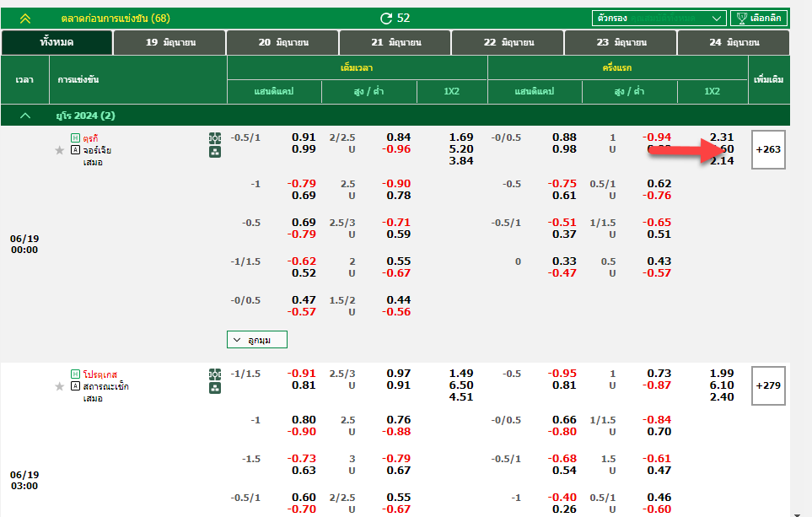Pick first-half draw odds 2.14
The width and height of the screenshot is (812, 517).
[722, 161]
